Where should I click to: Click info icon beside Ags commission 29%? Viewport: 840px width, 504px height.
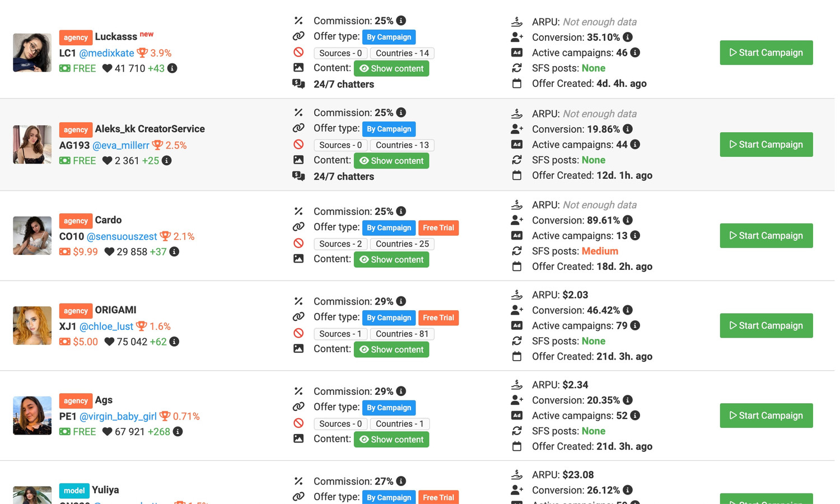[x=401, y=391]
